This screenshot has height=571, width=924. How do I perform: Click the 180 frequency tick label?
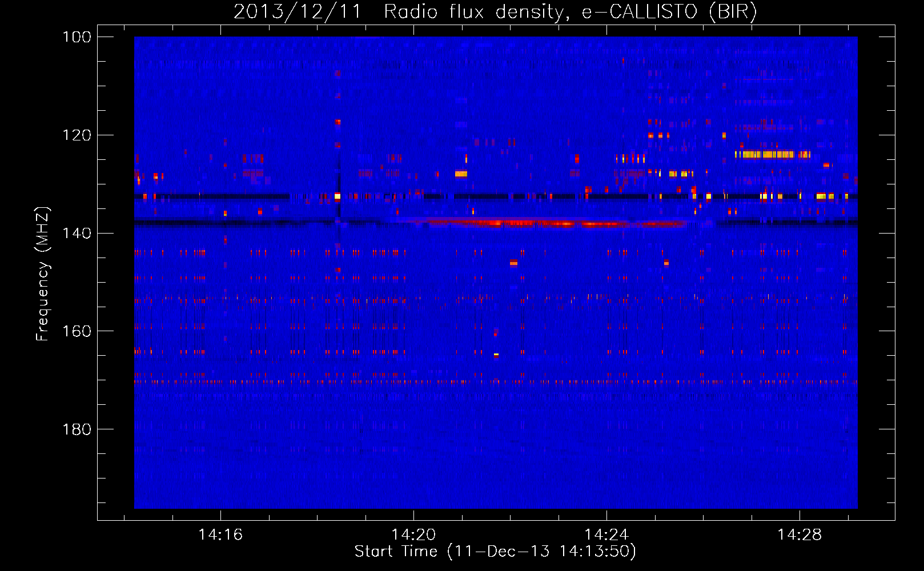(x=77, y=429)
